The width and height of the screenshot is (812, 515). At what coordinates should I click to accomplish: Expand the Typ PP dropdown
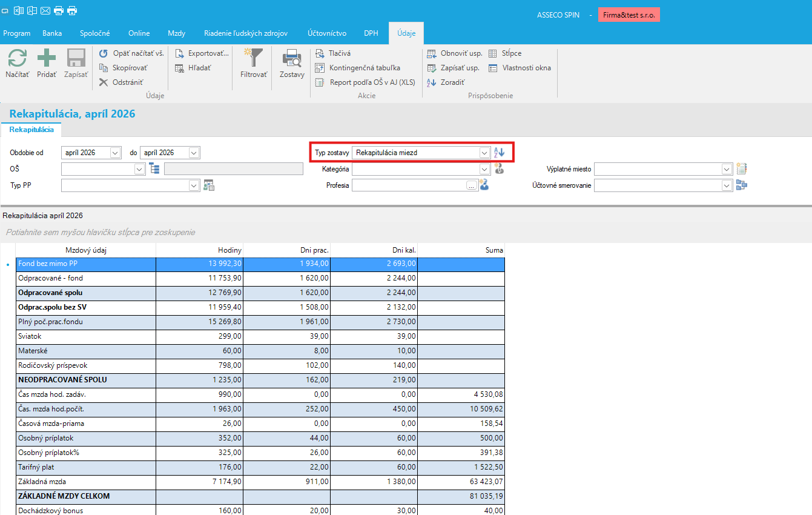pos(194,185)
